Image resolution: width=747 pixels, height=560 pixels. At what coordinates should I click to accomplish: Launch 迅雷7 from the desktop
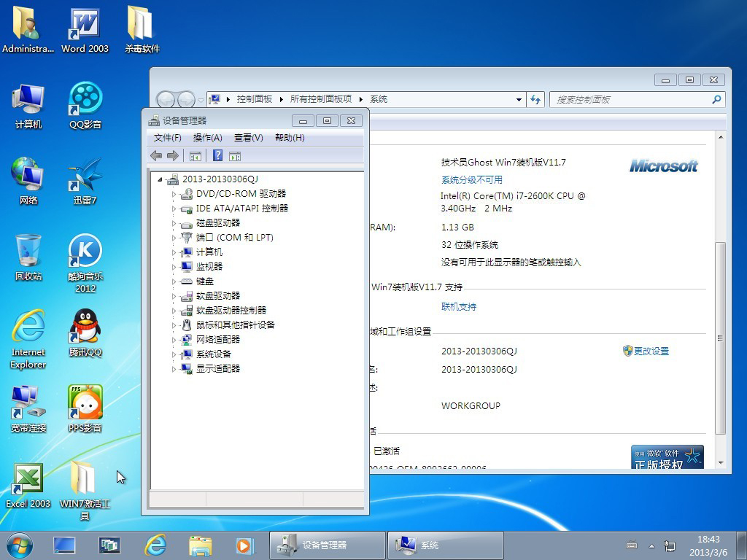pos(85,182)
